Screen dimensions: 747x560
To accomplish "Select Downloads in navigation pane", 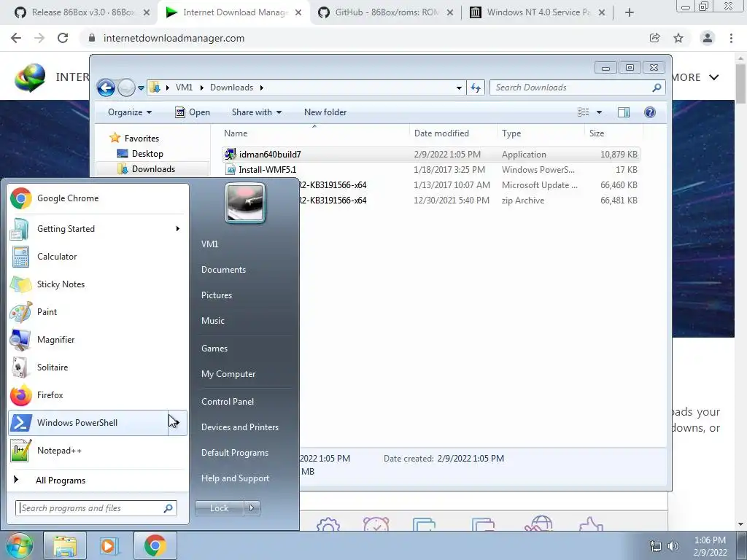I will point(152,169).
